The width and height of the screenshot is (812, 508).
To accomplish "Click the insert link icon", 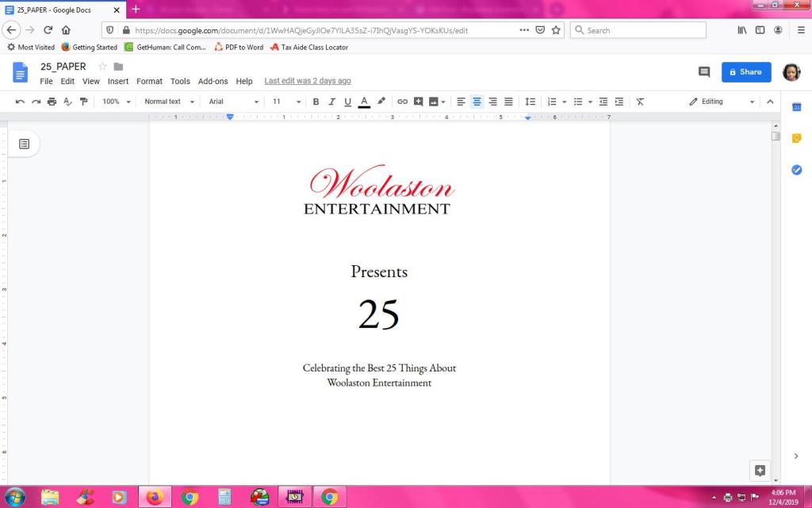I will coord(402,102).
